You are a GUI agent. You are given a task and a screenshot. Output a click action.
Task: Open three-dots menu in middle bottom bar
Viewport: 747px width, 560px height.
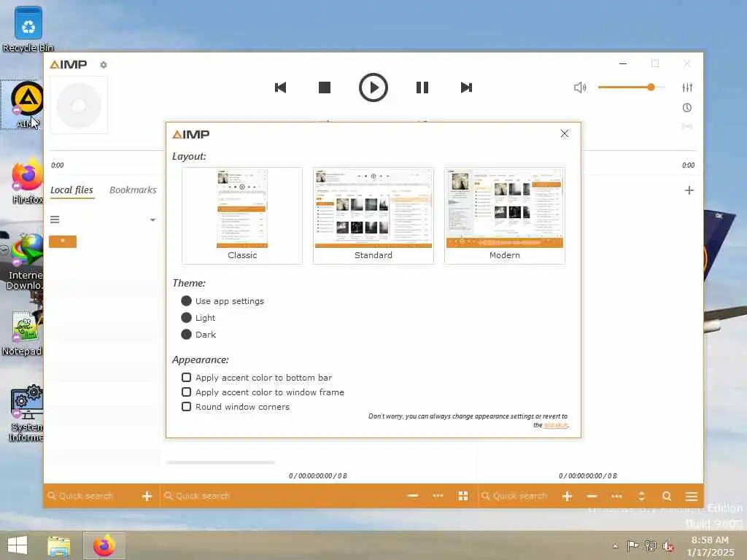[x=438, y=496]
